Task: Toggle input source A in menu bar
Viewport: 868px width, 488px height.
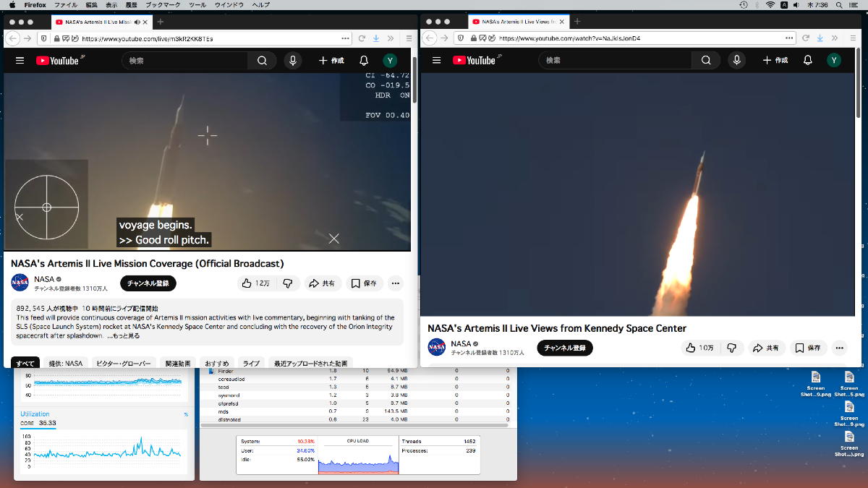Action: pos(784,4)
